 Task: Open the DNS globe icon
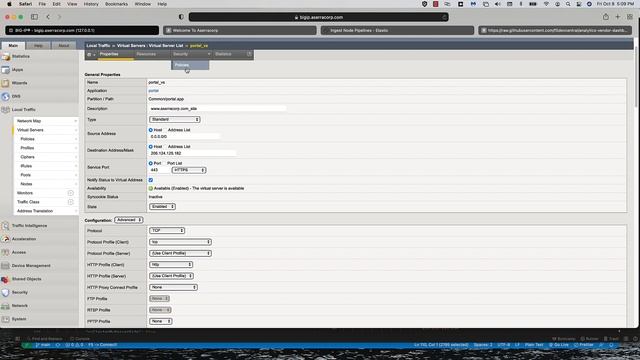click(x=6, y=96)
